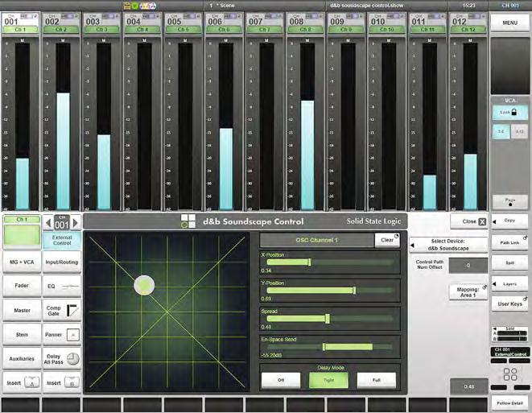Viewport: 532px width, 413px height.
Task: Set Delay Mode to Tight
Action: [x=328, y=380]
